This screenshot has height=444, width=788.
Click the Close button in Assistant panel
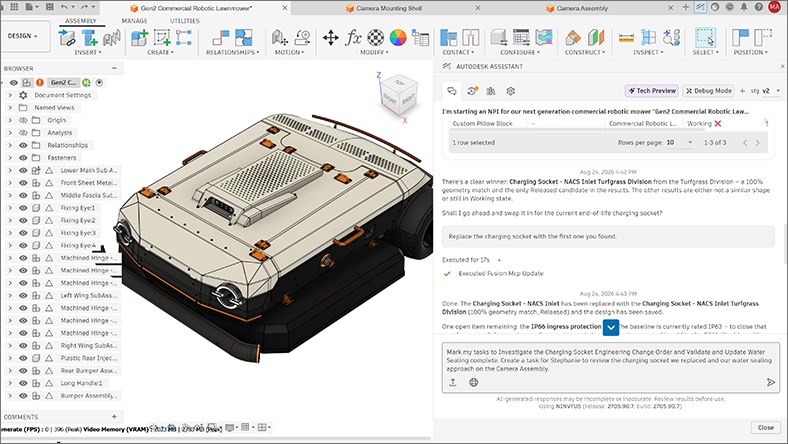[x=765, y=427]
